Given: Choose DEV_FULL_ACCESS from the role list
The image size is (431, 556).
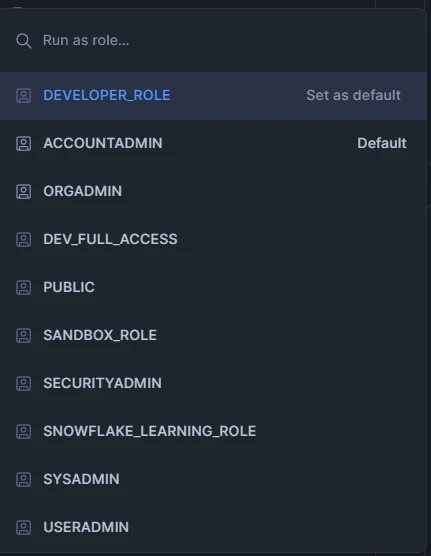Looking at the screenshot, I should click(x=213, y=240).
